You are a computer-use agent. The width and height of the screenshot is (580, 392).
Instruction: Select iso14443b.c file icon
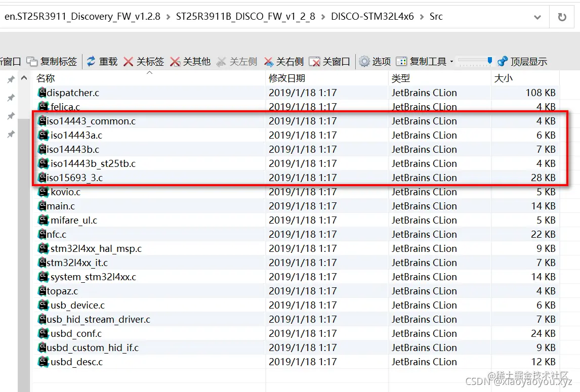[x=43, y=149]
